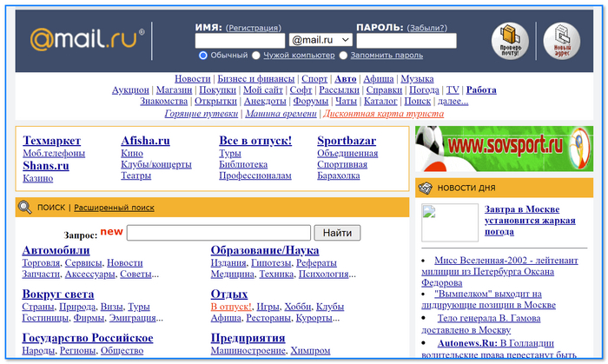The height and width of the screenshot is (364, 608).
Task: Expand the далее... more link
Action: pos(453,101)
